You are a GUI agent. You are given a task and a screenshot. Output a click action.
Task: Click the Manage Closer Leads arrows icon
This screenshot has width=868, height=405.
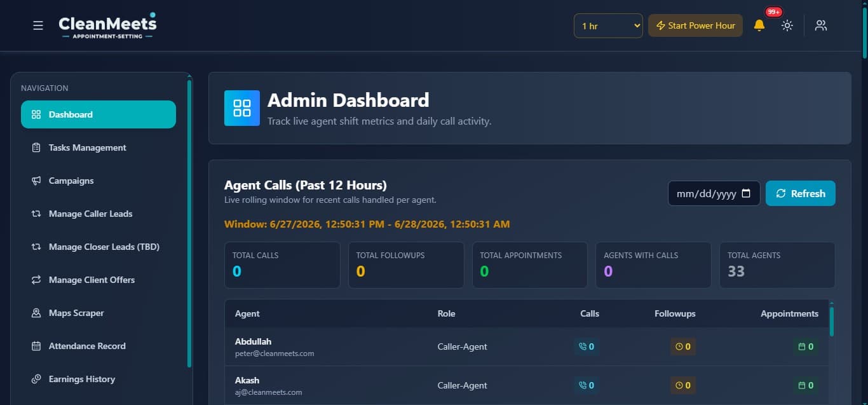tap(36, 247)
